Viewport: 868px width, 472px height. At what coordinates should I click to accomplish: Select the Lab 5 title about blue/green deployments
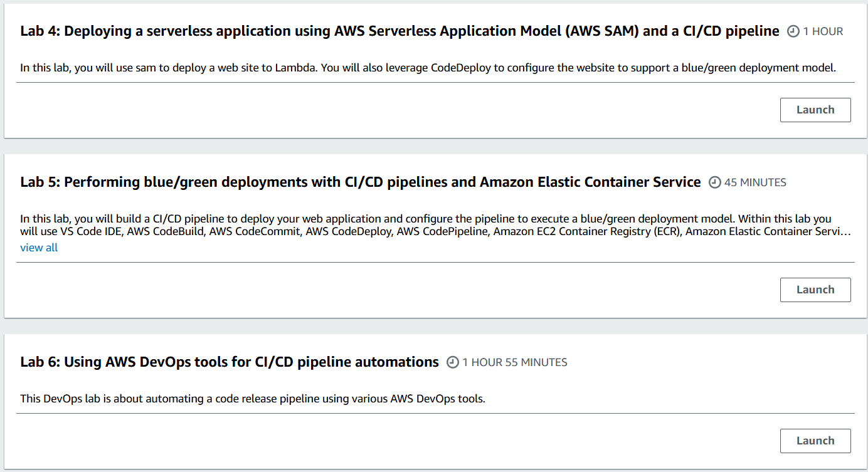(361, 182)
